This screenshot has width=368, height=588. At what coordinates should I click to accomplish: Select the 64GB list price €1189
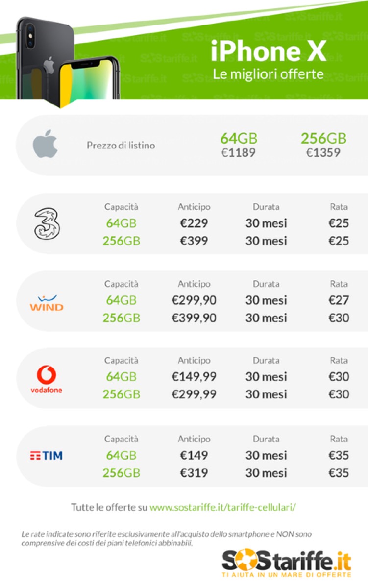coord(238,153)
